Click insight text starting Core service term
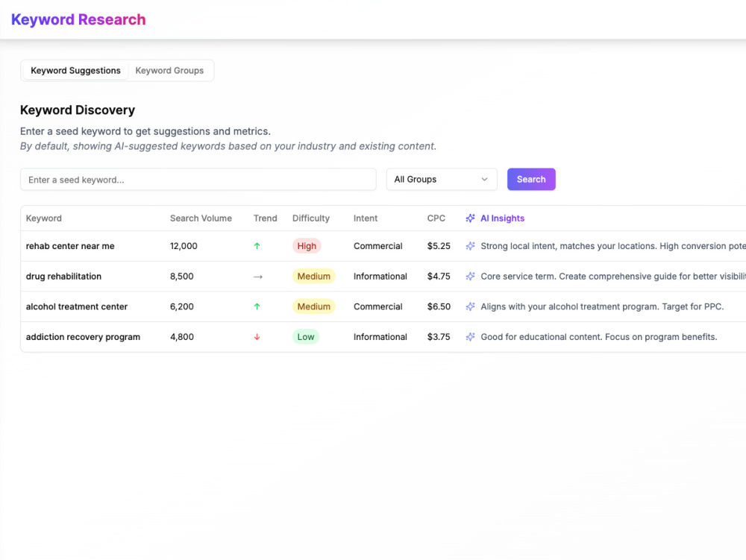Viewport: 746px width, 560px height. [x=613, y=276]
